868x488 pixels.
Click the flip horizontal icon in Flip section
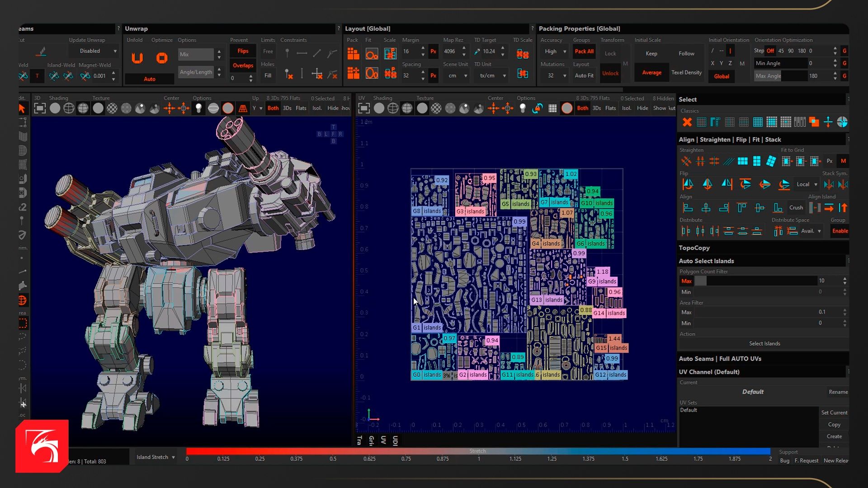(x=688, y=184)
